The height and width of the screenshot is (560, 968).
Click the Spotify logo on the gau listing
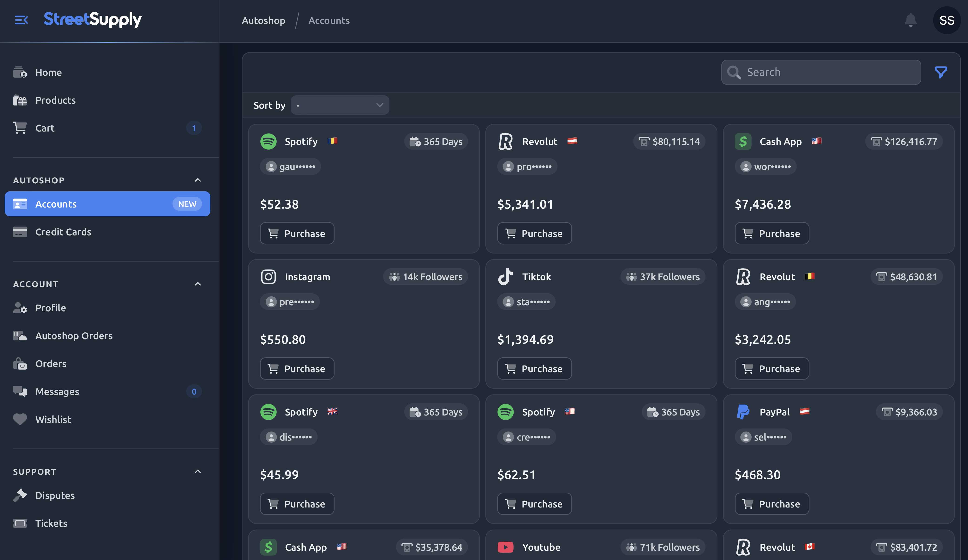tap(269, 142)
